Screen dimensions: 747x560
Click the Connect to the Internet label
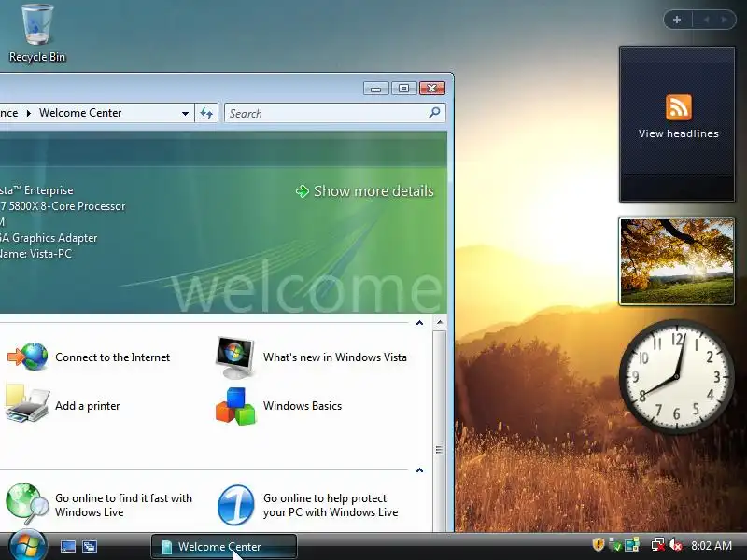[112, 357]
